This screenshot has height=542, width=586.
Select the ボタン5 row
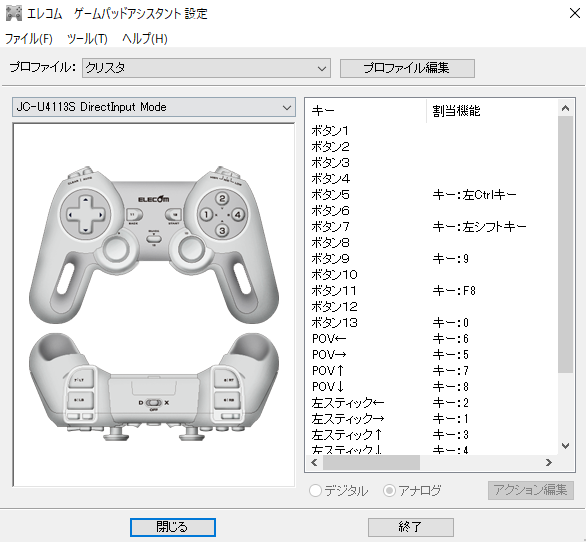[432, 195]
